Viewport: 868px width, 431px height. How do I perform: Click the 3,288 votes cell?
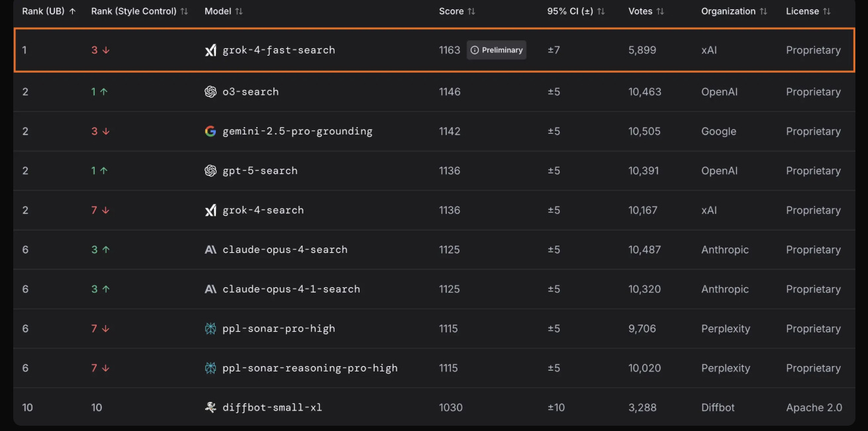click(642, 407)
